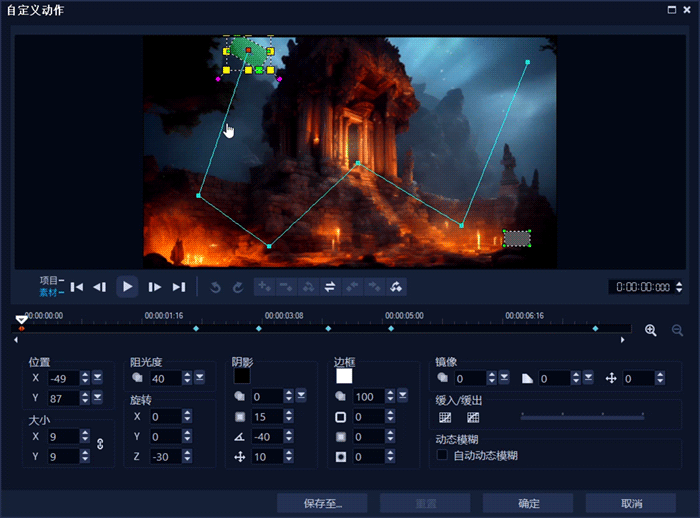Click the rotation Z field showing -30
700x518 pixels.
coord(166,457)
